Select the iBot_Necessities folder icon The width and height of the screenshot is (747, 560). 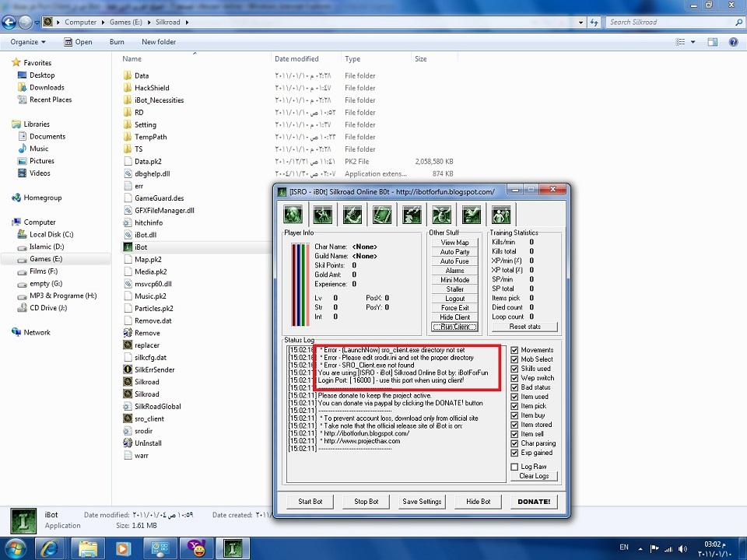(x=127, y=100)
